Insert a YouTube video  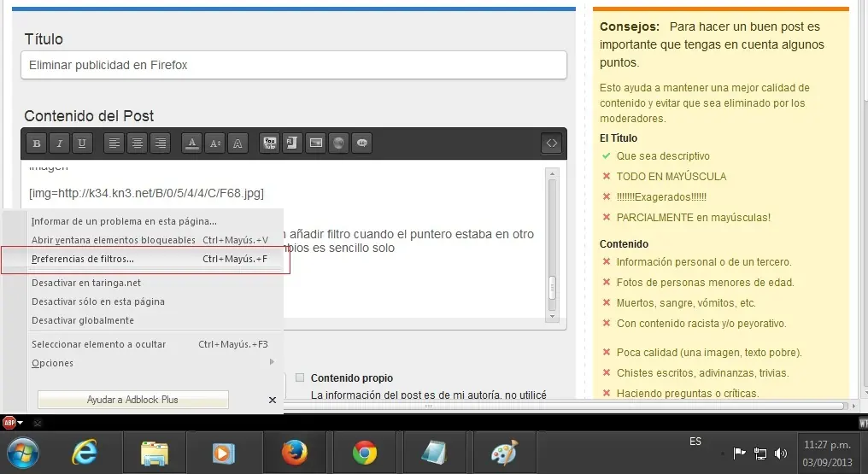(270, 143)
